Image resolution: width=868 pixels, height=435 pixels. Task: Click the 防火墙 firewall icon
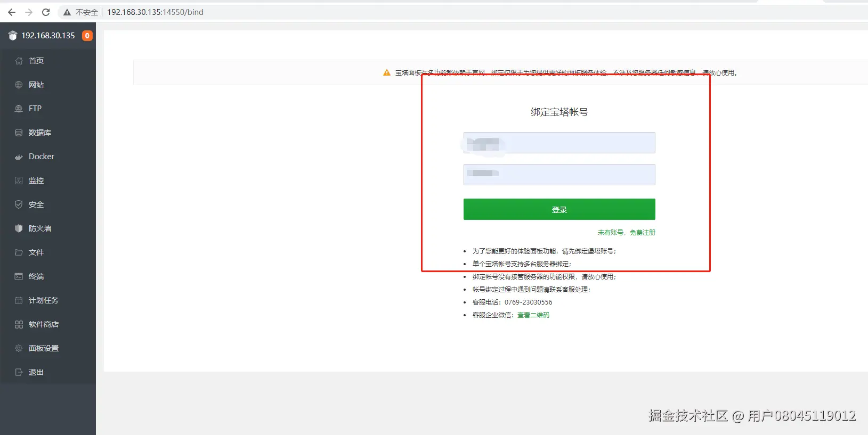coord(19,228)
